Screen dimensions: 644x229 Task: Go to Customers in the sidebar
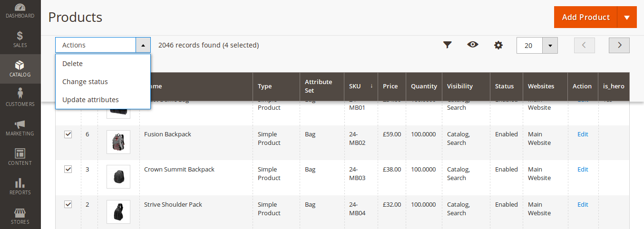(x=20, y=98)
